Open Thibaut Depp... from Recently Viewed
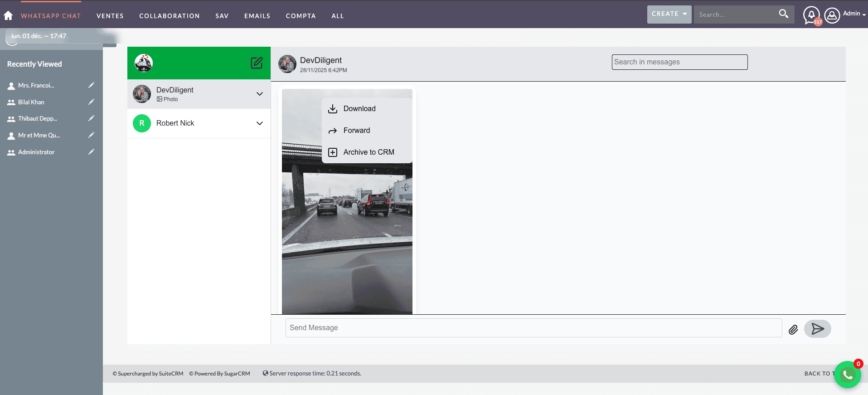The width and height of the screenshot is (868, 395). pos(38,119)
